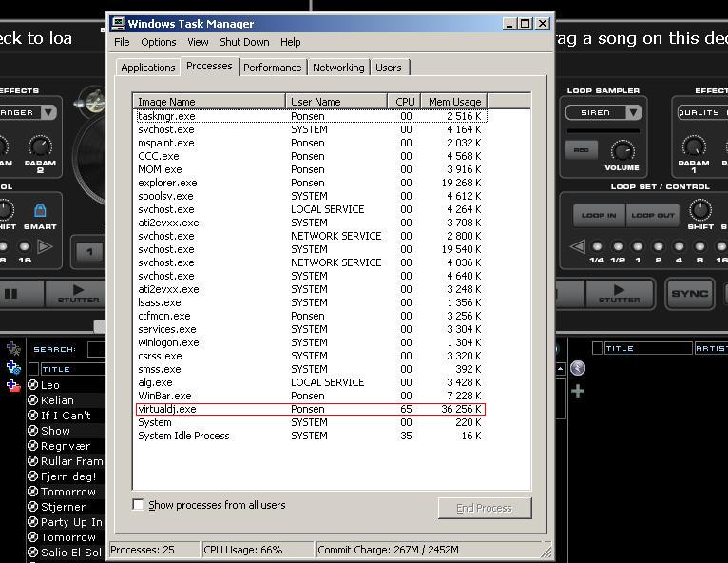Click the PARAM 2 knob on left deck
The width and height of the screenshot is (728, 563).
click(x=40, y=146)
